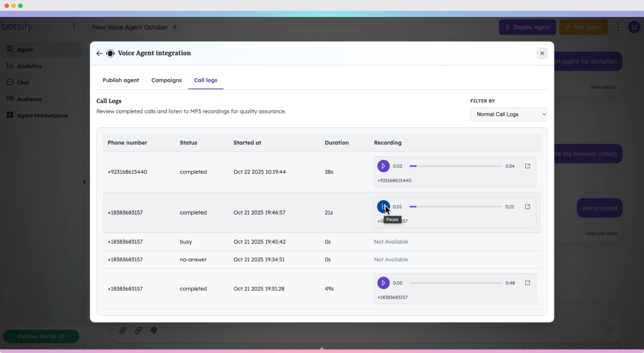Go back from Voice Agent integration
644x353 pixels.
(99, 53)
